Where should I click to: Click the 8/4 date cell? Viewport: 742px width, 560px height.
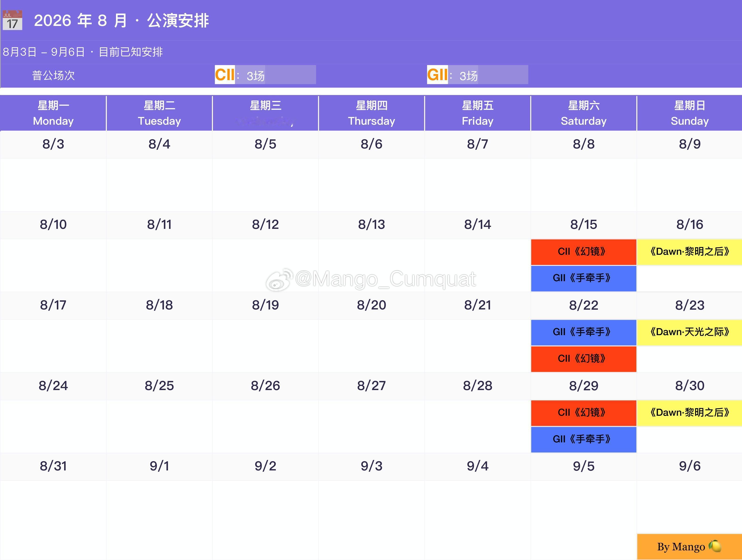click(x=159, y=144)
